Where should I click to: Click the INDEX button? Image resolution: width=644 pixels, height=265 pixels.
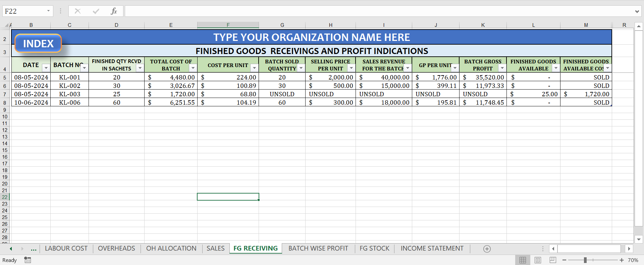38,44
